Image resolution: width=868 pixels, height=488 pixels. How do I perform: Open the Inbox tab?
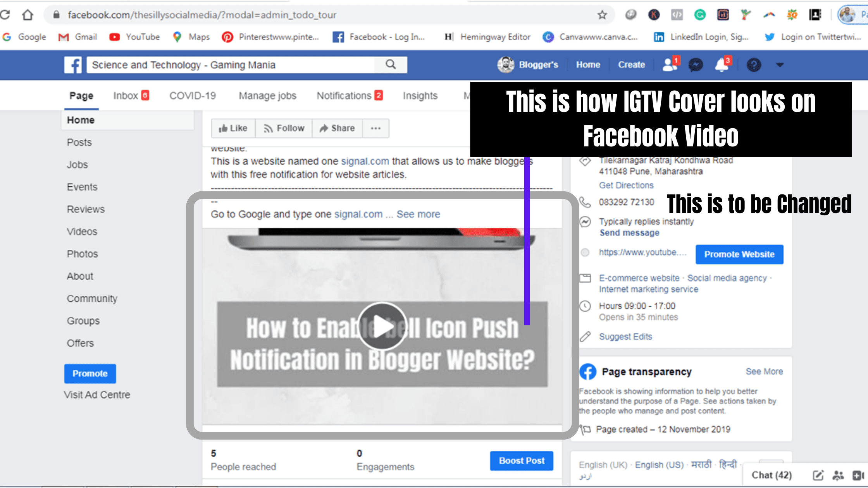131,96
